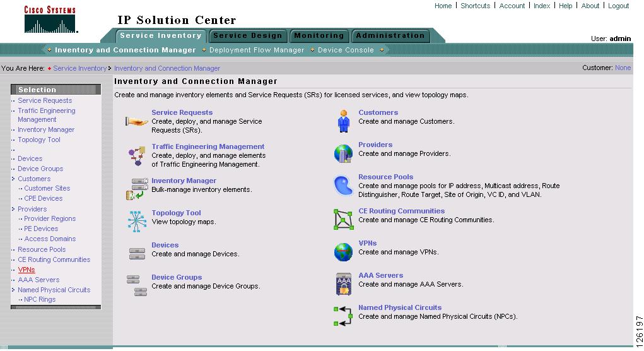This screenshot has height=351, width=644.
Task: Open the Resource Pools heading link
Action: coord(385,177)
